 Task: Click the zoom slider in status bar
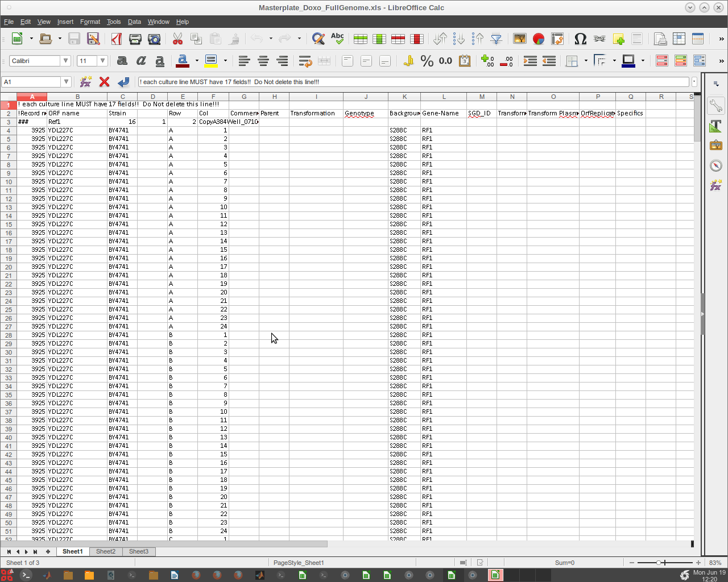click(x=659, y=563)
